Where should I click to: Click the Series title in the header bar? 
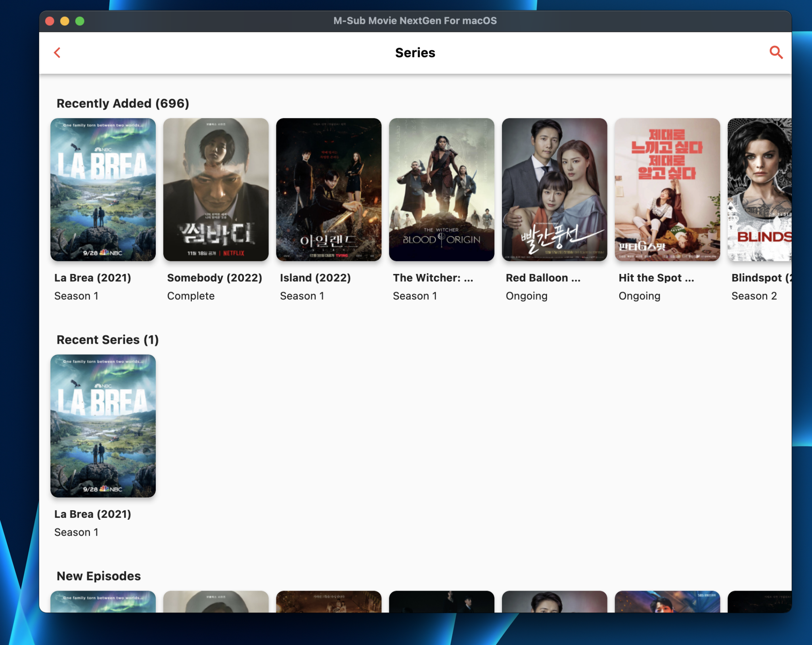(414, 52)
